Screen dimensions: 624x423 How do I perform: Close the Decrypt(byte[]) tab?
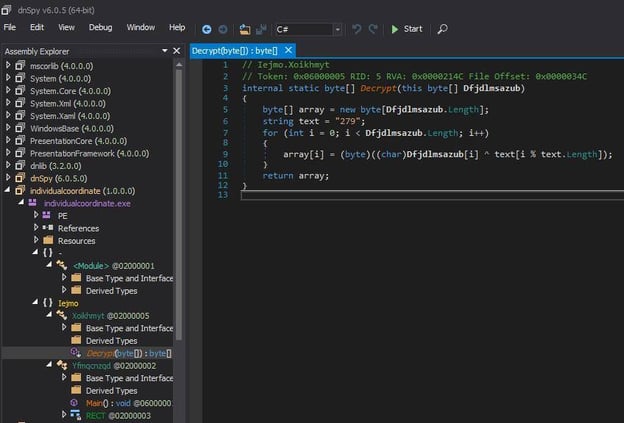[287, 50]
